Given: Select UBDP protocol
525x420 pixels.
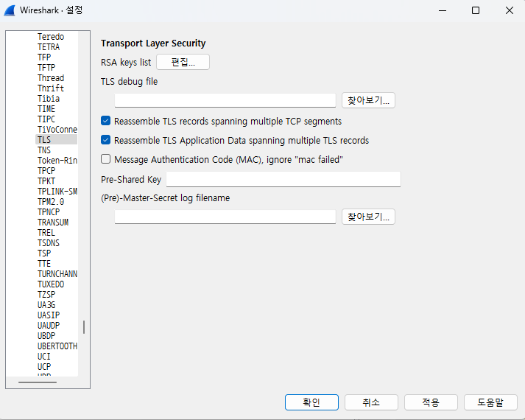Looking at the screenshot, I should pos(46,335).
